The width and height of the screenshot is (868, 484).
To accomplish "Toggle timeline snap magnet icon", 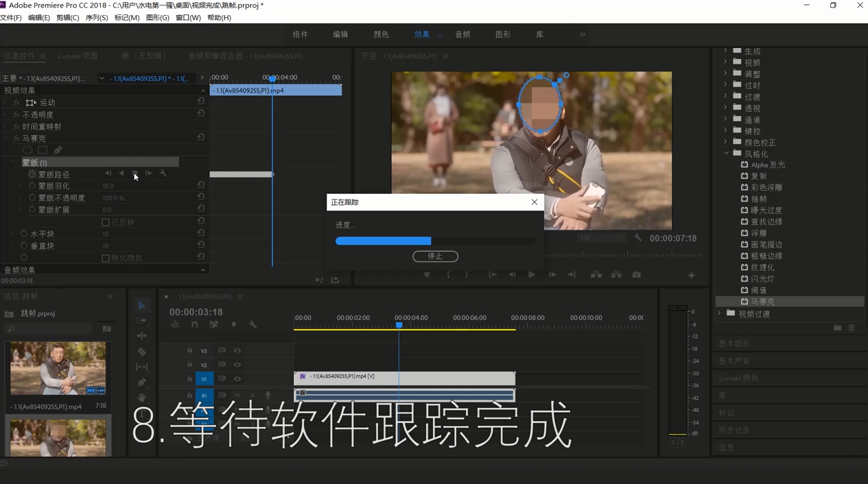I will pos(195,325).
